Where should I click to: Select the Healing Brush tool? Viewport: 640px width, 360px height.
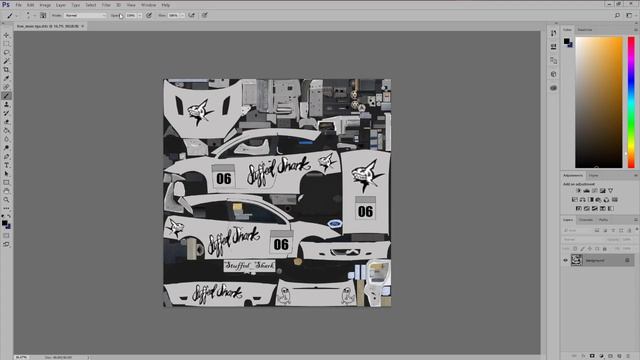tap(6, 87)
